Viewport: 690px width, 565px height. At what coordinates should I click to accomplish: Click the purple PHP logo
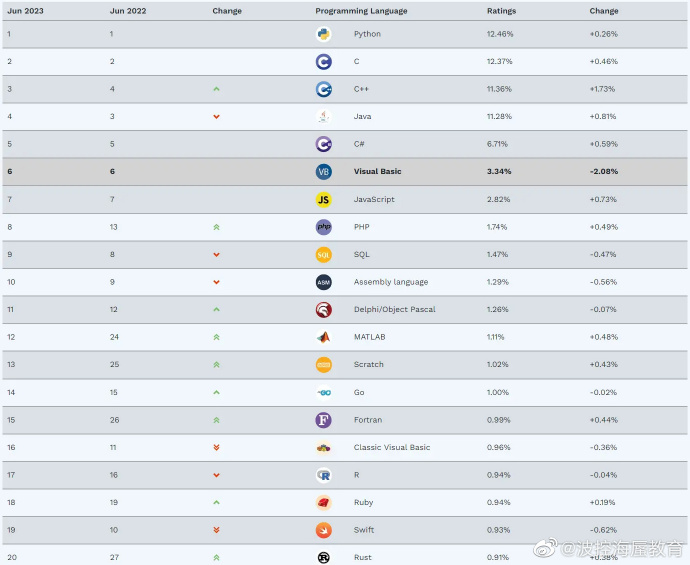click(323, 227)
